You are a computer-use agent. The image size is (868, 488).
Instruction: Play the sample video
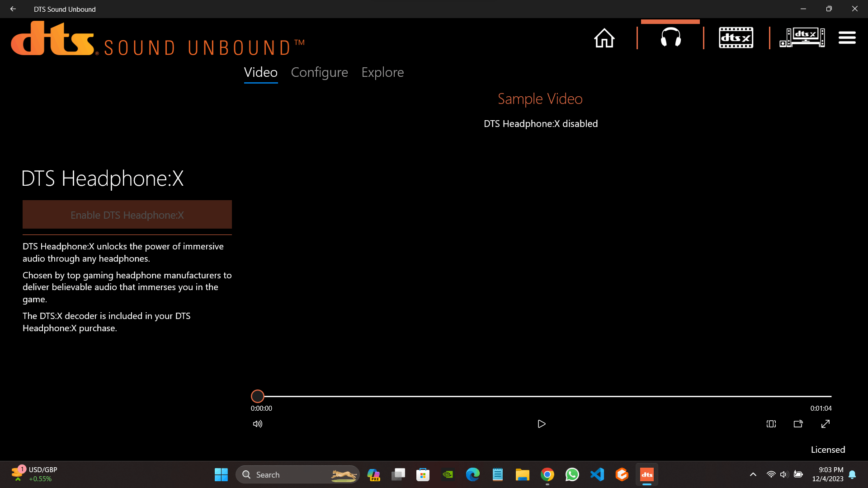(541, 424)
